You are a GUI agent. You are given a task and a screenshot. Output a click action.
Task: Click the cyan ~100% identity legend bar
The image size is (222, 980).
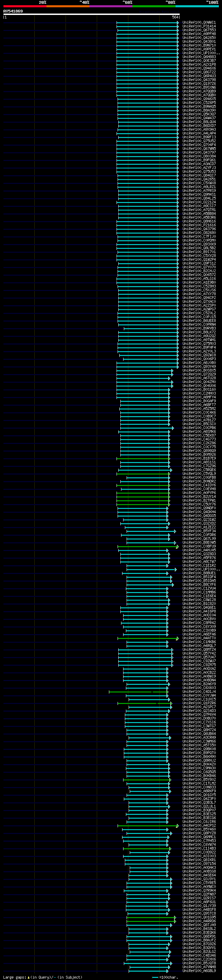click(x=197, y=6)
